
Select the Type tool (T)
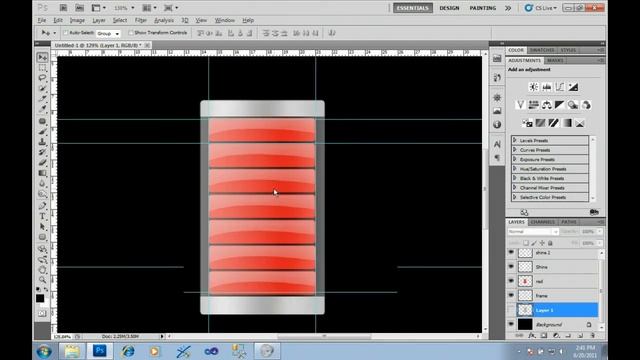[x=42, y=216]
